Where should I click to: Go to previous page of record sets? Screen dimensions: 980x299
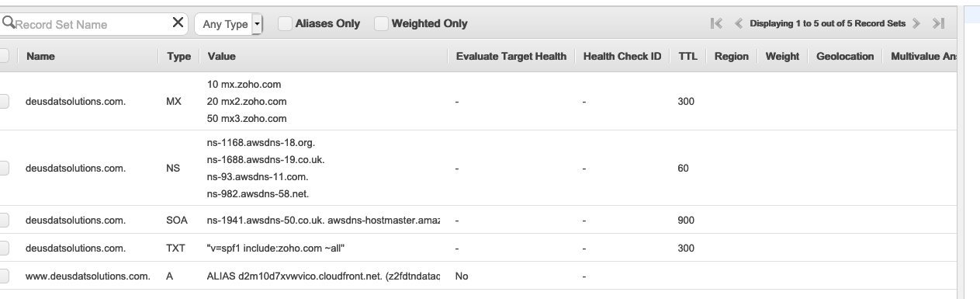(x=739, y=23)
